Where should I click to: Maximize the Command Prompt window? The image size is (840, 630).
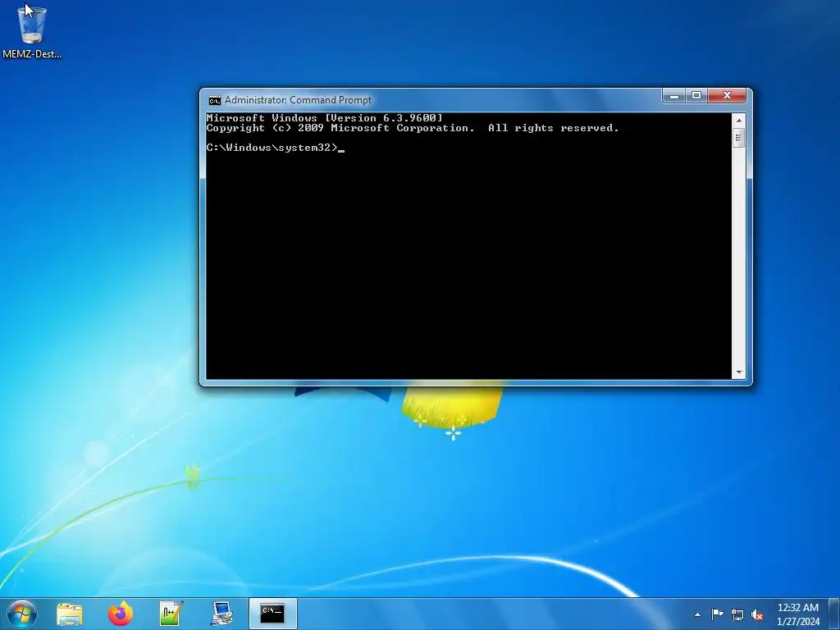(696, 96)
